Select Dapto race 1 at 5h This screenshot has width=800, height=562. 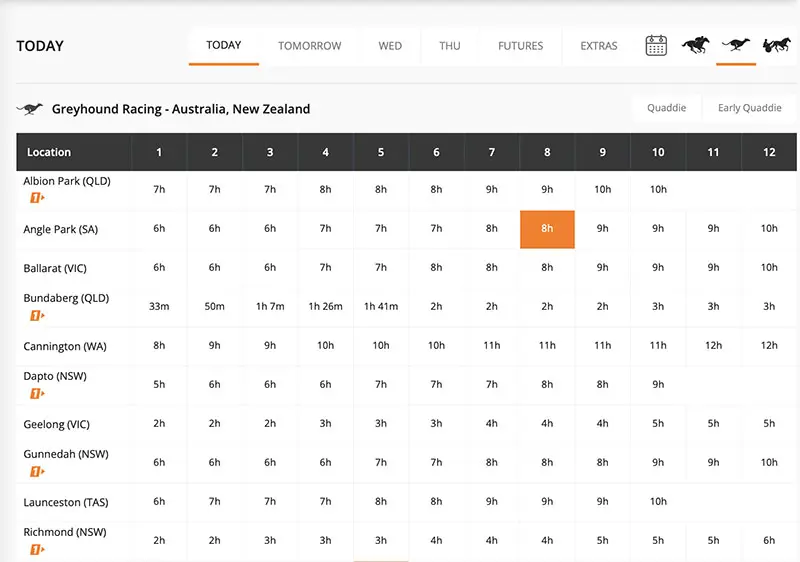[159, 385]
